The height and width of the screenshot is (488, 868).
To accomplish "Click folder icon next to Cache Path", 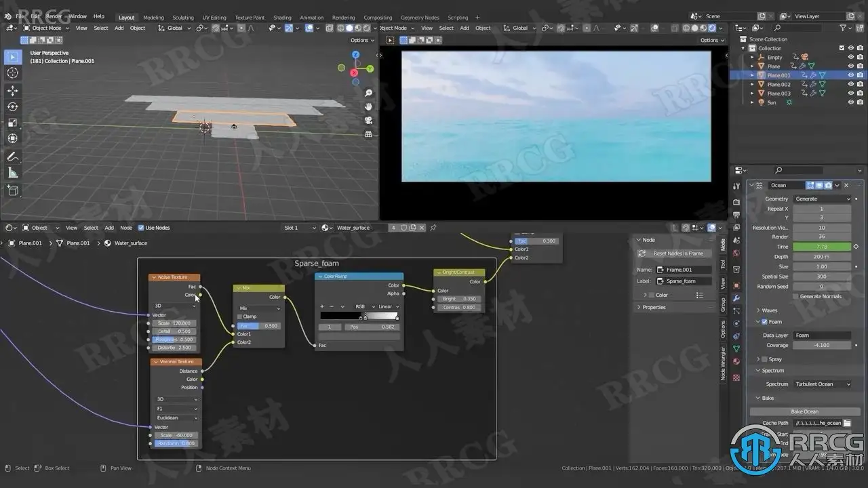I will tap(847, 423).
